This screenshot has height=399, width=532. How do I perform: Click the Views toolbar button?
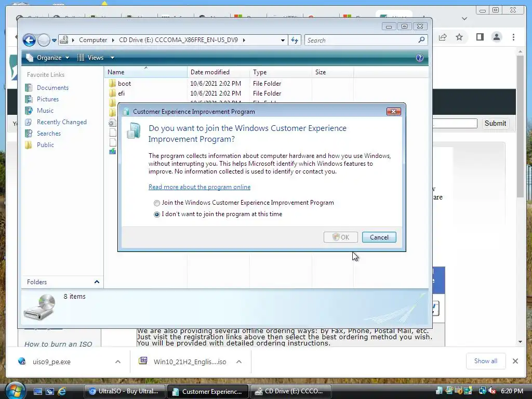point(90,58)
